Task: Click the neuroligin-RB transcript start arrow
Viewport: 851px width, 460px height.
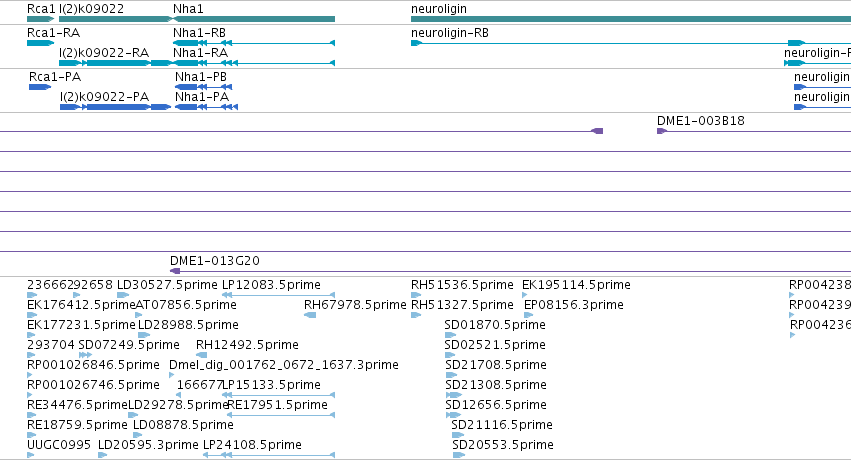Action: click(x=416, y=43)
